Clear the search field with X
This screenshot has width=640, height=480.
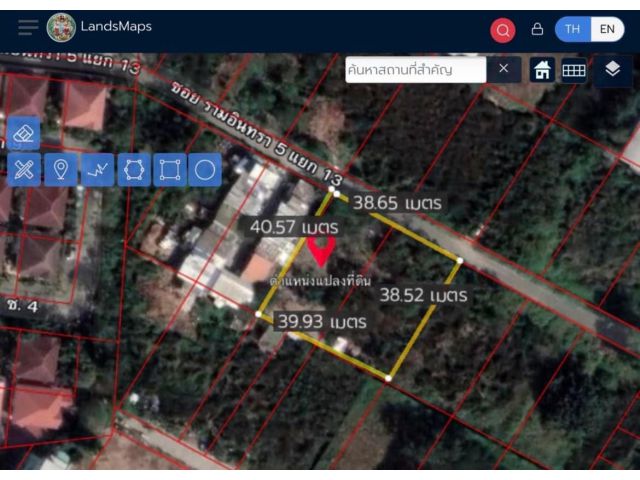point(504,69)
